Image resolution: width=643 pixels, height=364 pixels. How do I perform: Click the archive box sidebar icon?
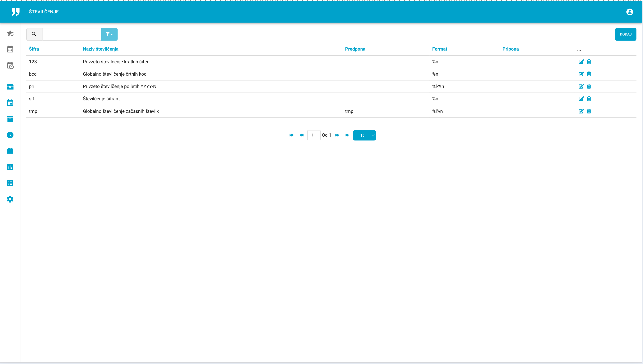[10, 119]
